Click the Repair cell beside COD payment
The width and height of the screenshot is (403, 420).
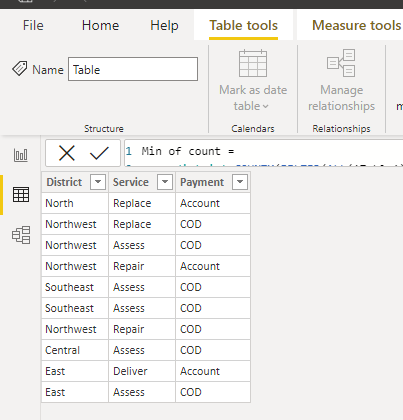coord(142,329)
